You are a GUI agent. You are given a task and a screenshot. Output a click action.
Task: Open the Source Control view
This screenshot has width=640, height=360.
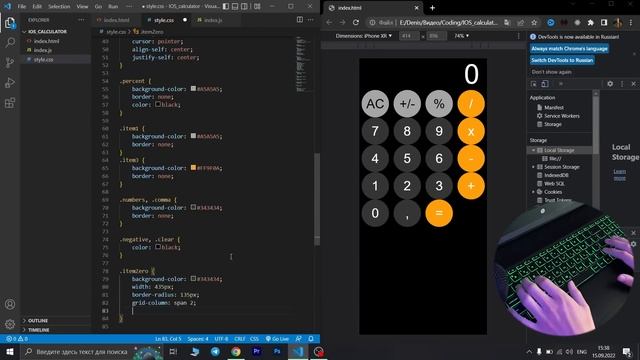coord(10,62)
